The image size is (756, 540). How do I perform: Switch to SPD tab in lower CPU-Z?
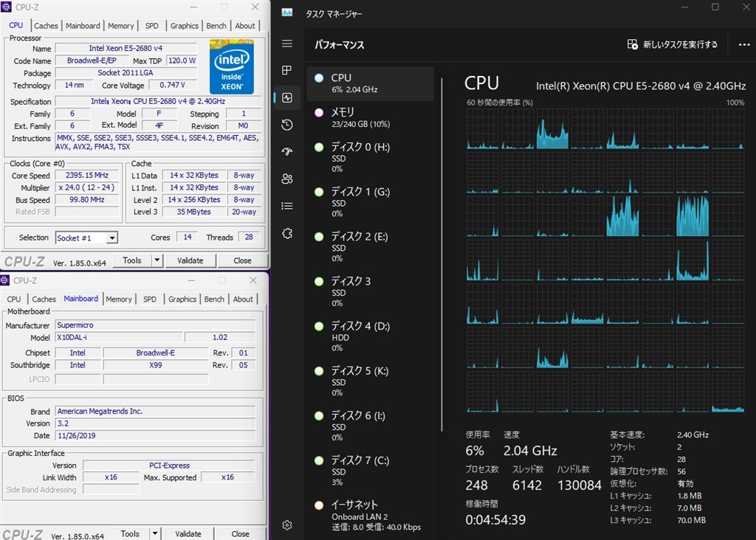tap(150, 300)
